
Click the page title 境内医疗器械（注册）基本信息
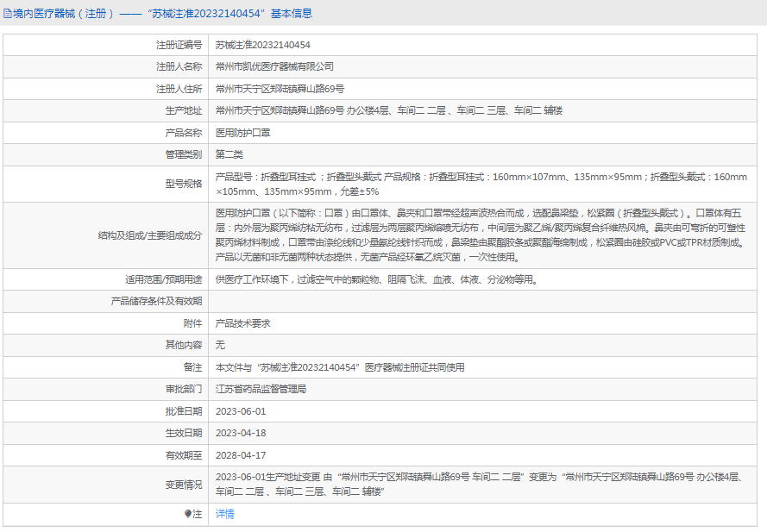[x=162, y=14]
